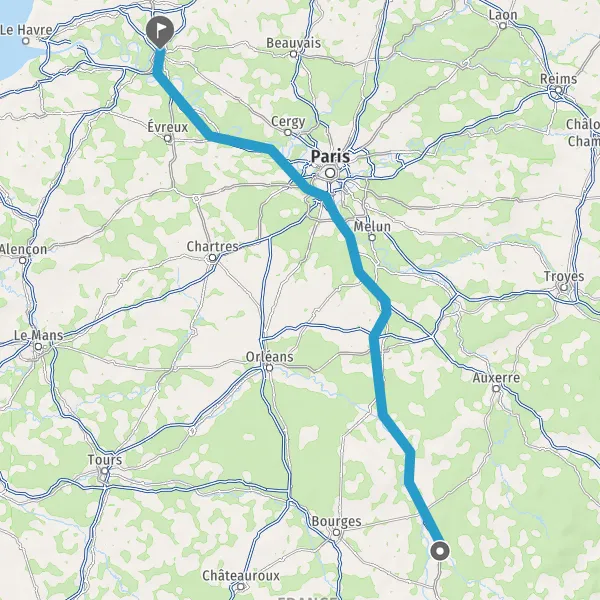The width and height of the screenshot is (600, 600).
Task: Click the route start circle marker
Action: point(440,551)
